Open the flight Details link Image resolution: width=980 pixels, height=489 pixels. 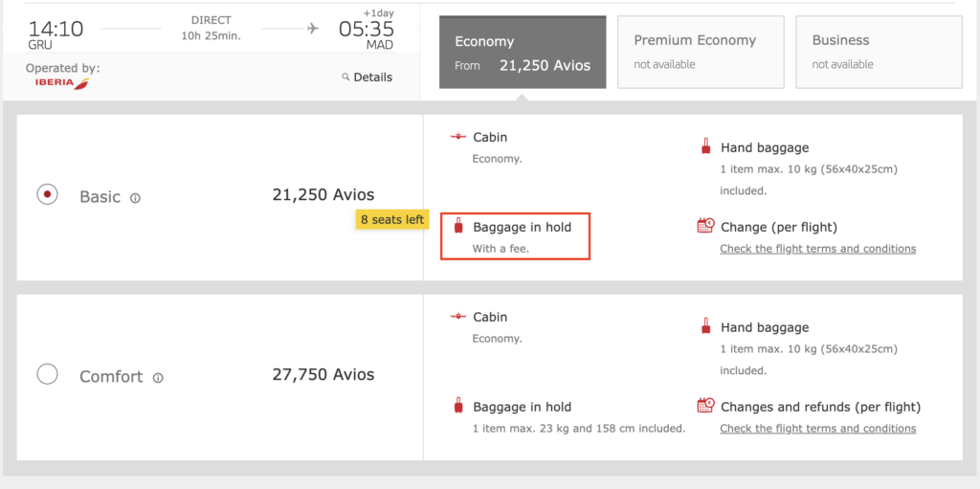372,78
